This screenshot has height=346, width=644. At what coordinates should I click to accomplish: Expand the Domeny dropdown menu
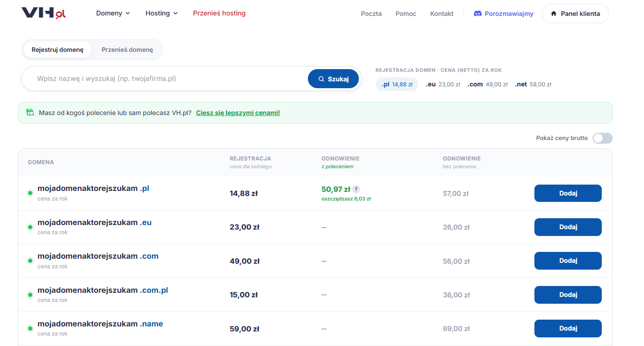coord(113,13)
